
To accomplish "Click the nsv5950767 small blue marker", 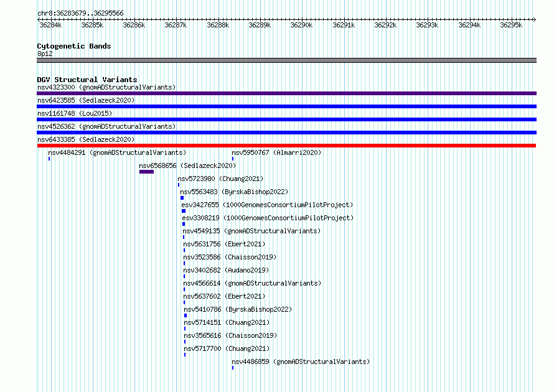I will (x=232, y=159).
